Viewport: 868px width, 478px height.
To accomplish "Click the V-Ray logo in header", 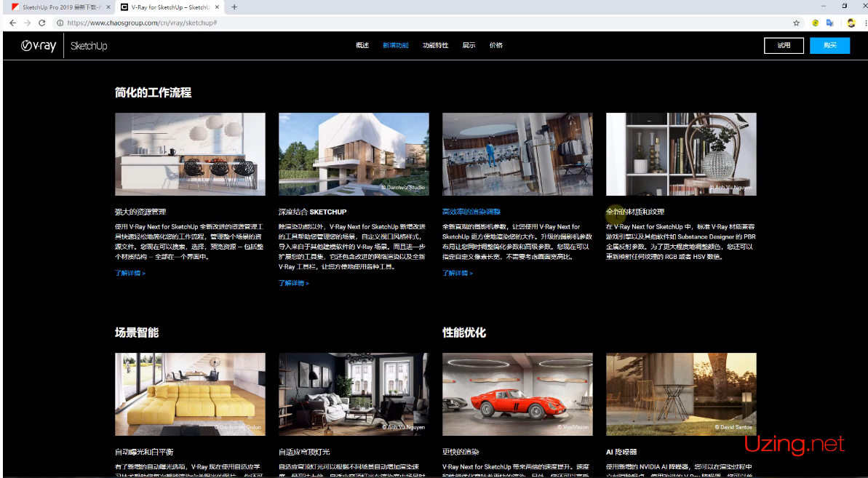I will [x=38, y=46].
